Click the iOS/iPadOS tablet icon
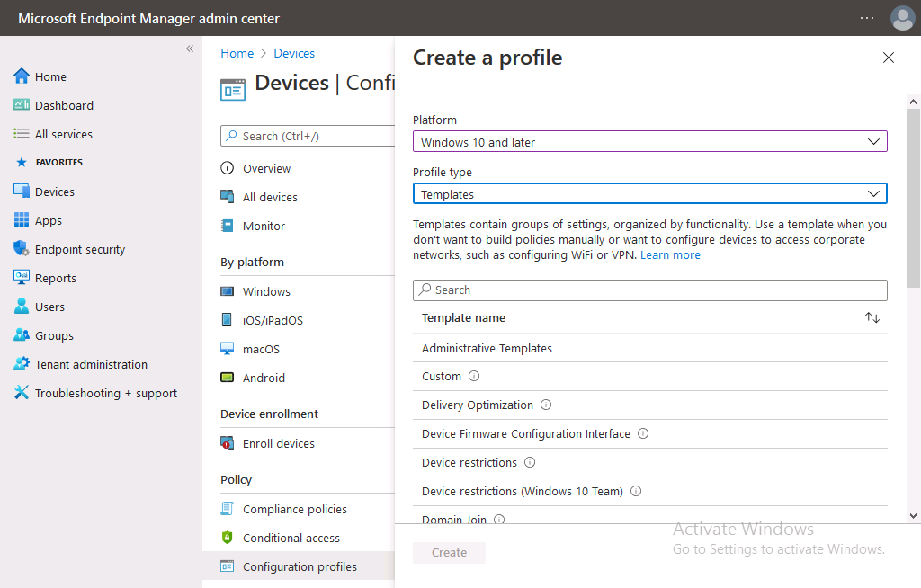The width and height of the screenshot is (921, 588). [227, 319]
